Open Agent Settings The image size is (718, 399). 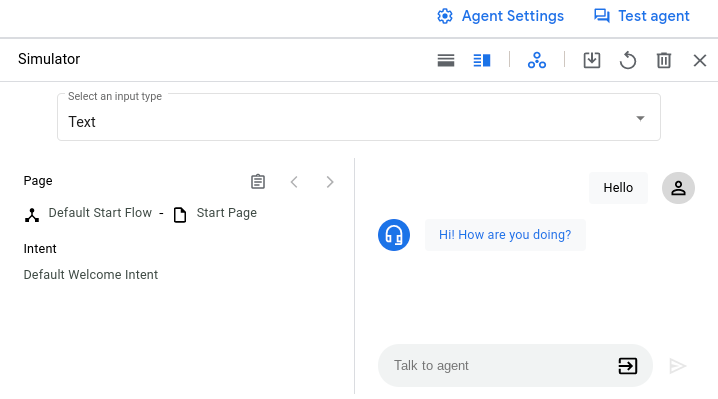[500, 16]
